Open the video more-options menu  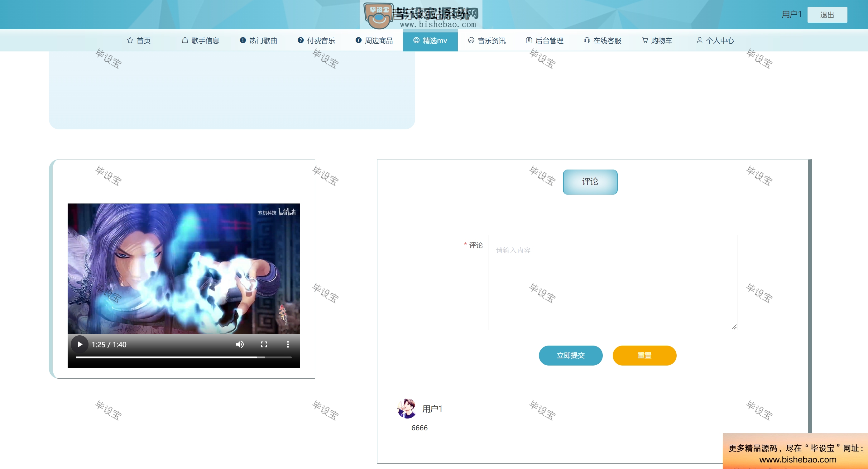point(288,344)
